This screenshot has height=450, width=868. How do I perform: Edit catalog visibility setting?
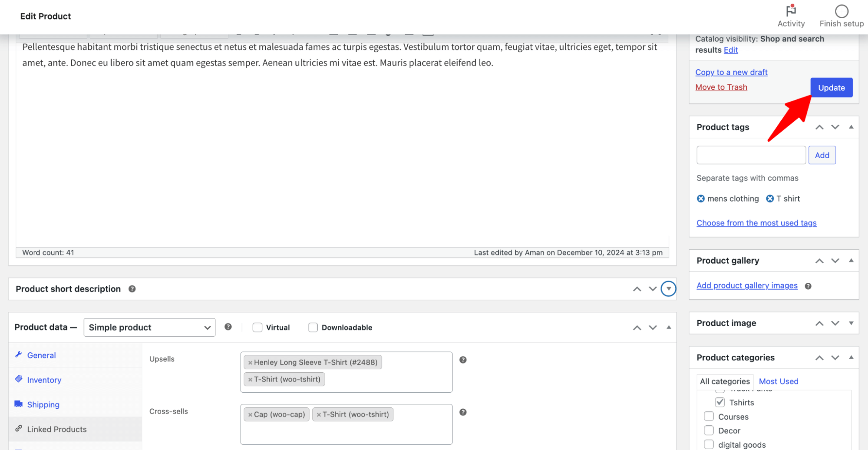coord(731,50)
